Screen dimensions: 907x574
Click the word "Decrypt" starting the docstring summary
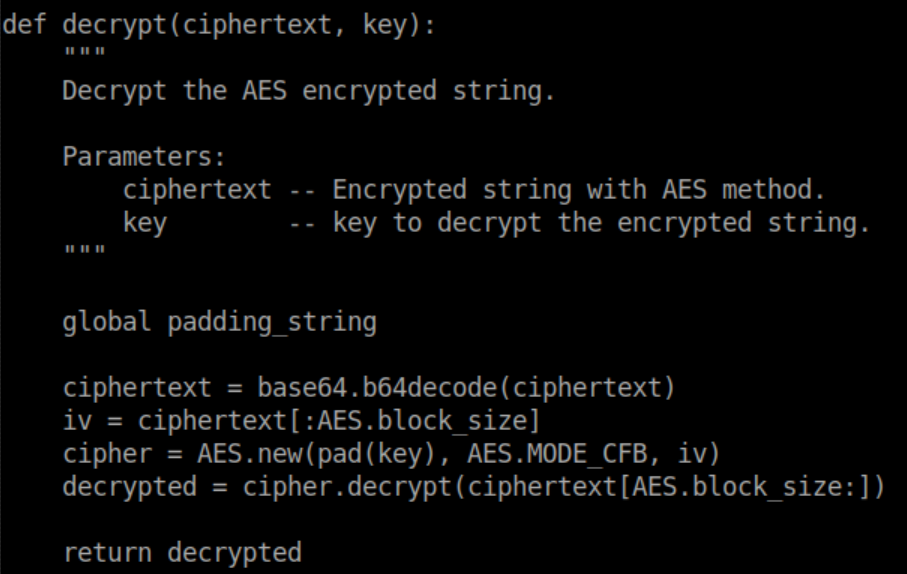(x=107, y=91)
